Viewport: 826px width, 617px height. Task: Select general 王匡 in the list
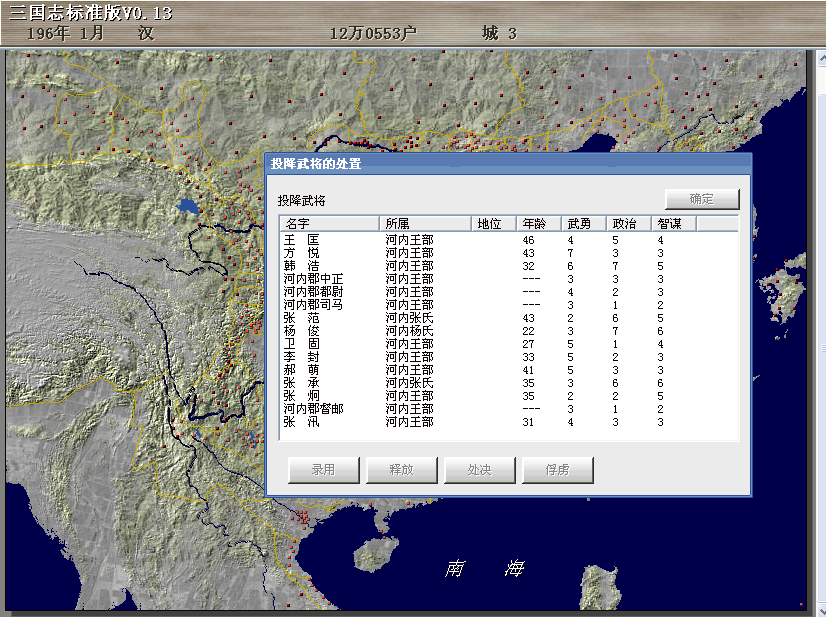pos(301,240)
